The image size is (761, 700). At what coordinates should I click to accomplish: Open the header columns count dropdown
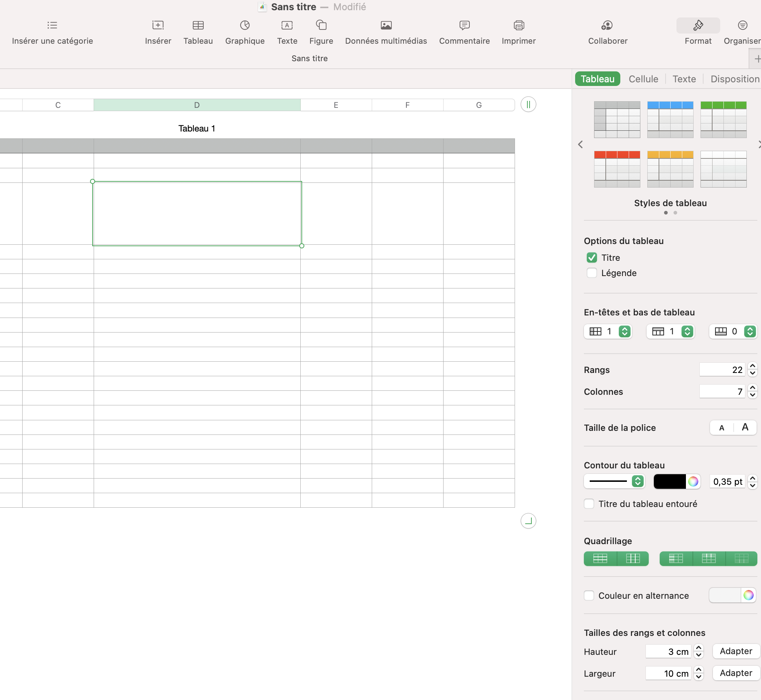625,331
